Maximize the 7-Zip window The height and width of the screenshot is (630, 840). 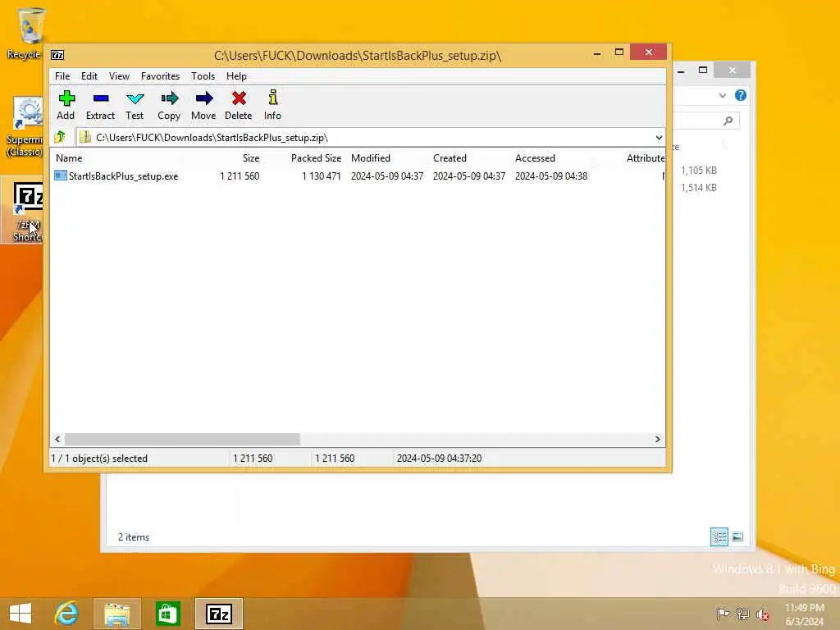click(619, 52)
